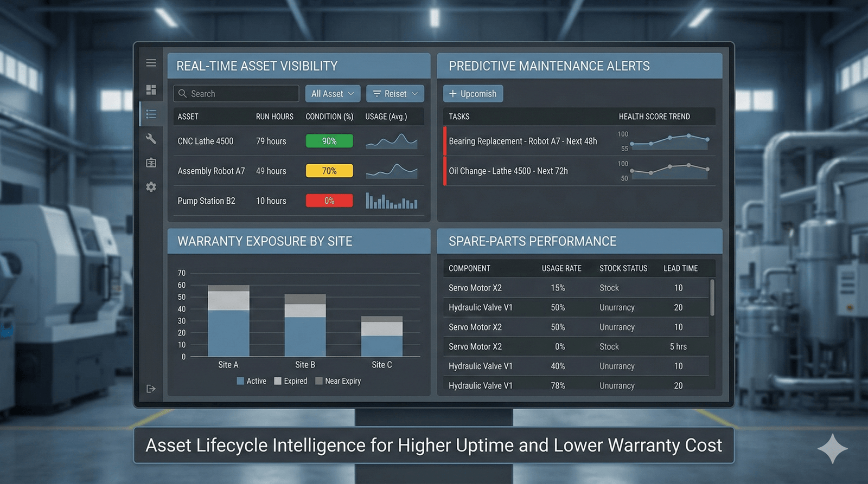Click the logout icon at sidebar bottom
Image resolution: width=868 pixels, height=484 pixels.
(151, 389)
